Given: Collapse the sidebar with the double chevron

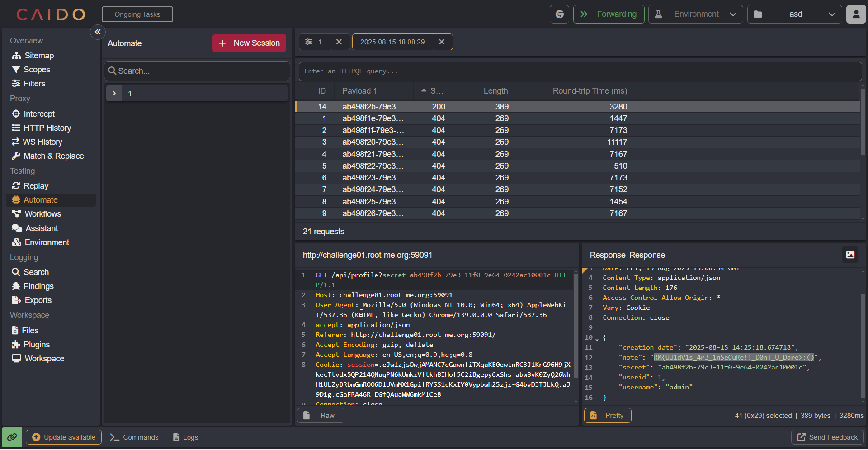Looking at the screenshot, I should [98, 32].
